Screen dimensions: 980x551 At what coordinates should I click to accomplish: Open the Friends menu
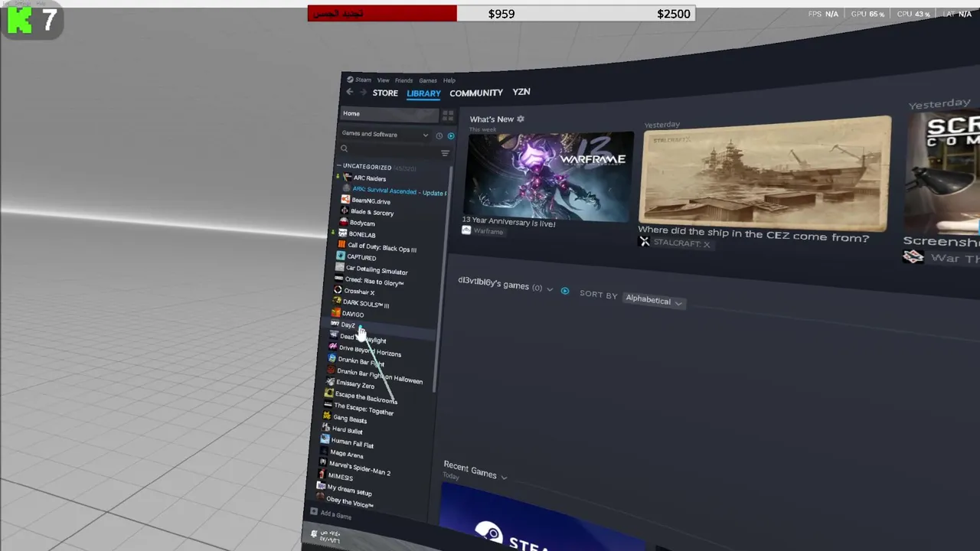403,80
